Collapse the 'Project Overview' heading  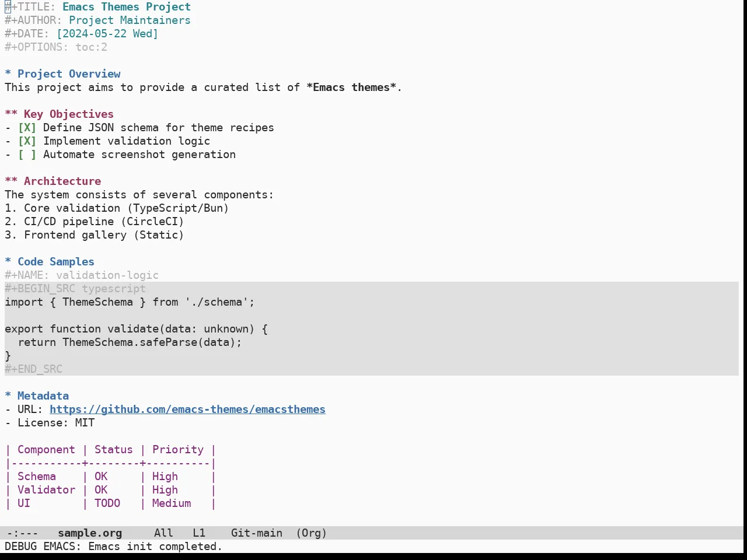pyautogui.click(x=62, y=74)
